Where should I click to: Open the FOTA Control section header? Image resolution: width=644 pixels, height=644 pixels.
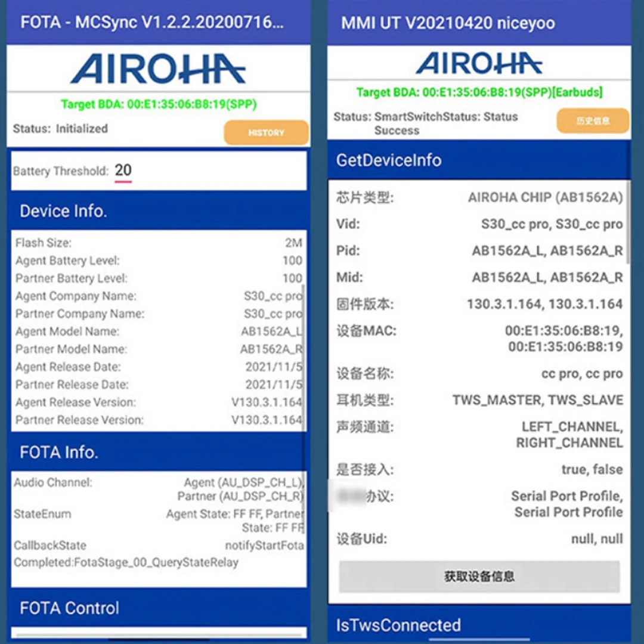[159, 608]
